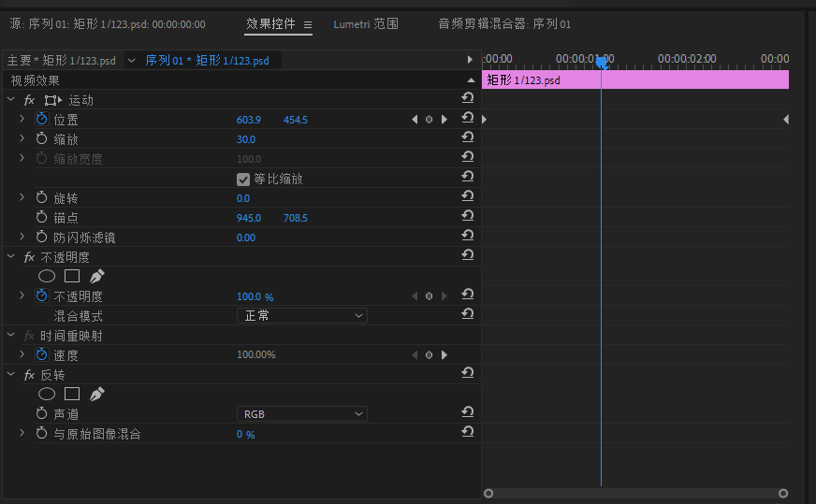Reset the 运动 effect

click(x=467, y=98)
